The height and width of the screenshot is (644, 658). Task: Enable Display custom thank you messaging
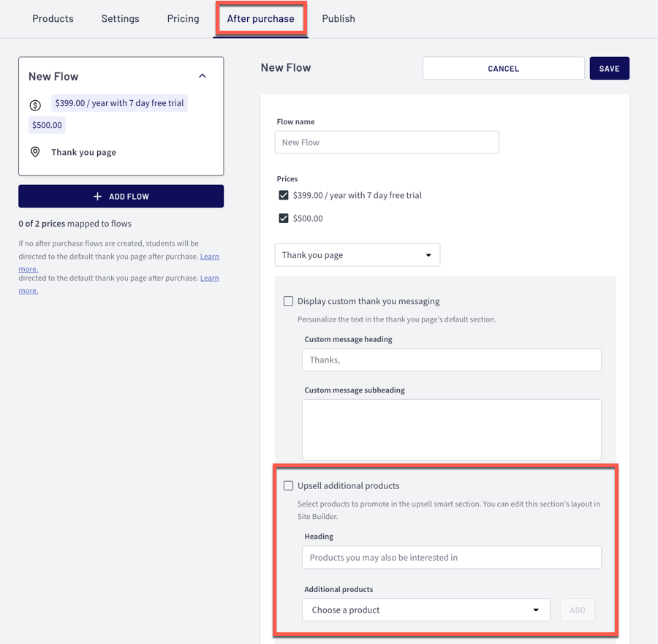coord(288,301)
